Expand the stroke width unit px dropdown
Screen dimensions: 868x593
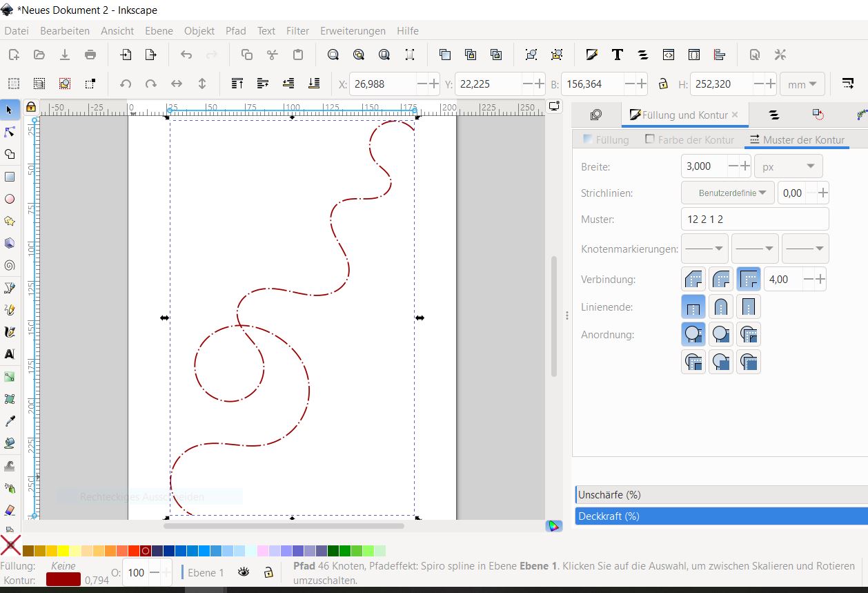point(788,166)
